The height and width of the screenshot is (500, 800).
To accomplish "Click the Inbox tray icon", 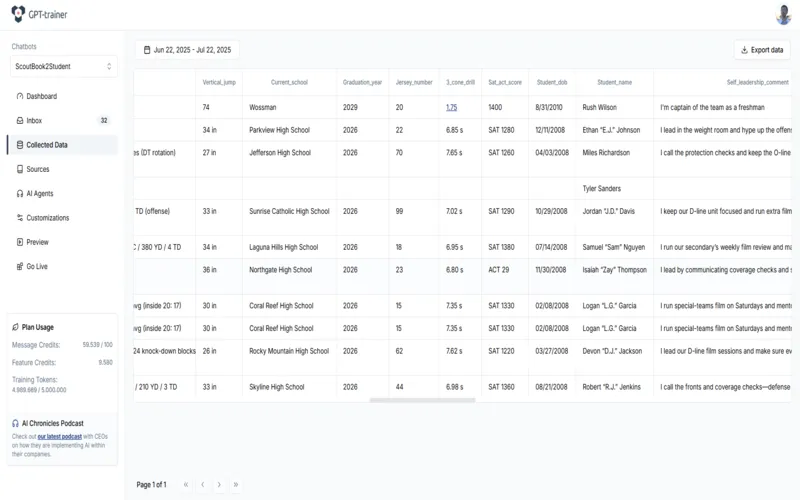I will [x=20, y=120].
